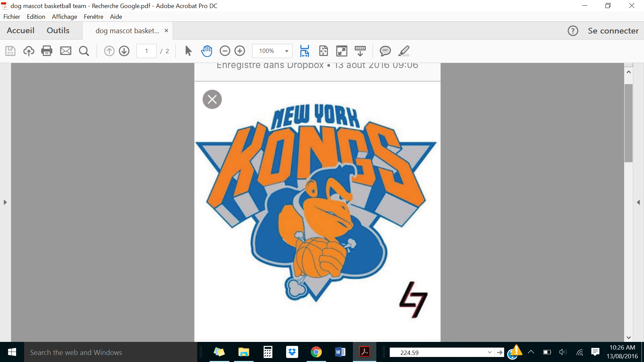644x362 pixels.
Task: Click the page number input field
Action: (x=147, y=51)
